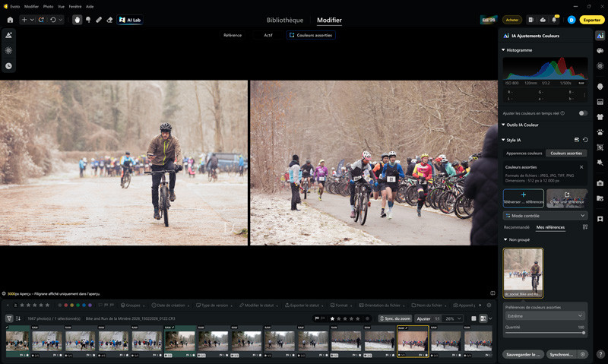The width and height of the screenshot is (608, 364).
Task: Click the Ajuster fit button
Action: tap(423, 318)
